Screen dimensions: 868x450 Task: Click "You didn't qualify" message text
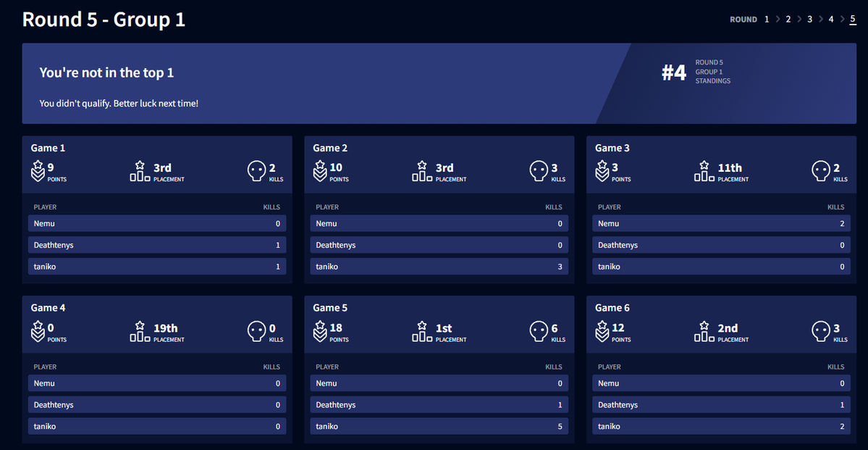119,104
